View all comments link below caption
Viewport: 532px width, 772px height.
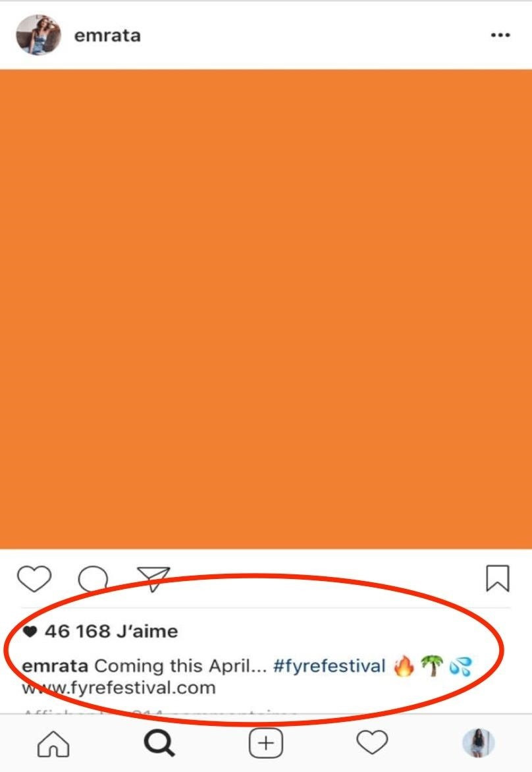(160, 712)
